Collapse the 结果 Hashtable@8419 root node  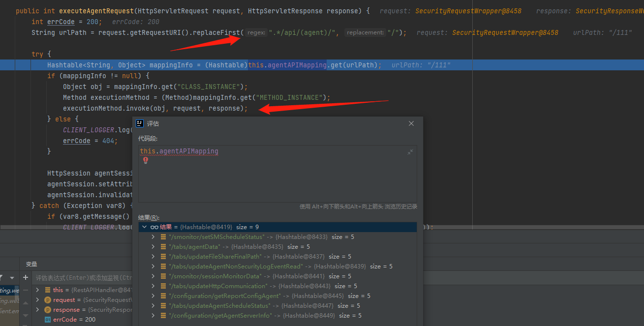pos(145,227)
